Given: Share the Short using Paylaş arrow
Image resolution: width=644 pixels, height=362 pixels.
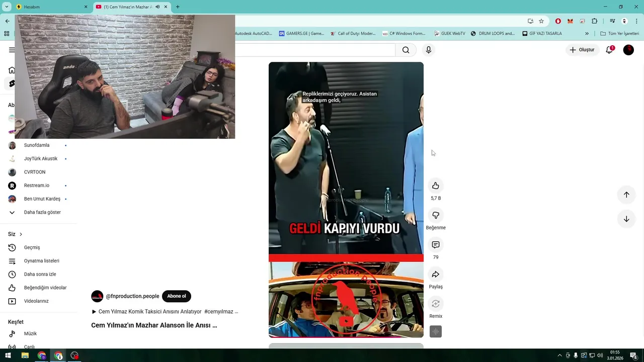Looking at the screenshot, I should 436,275.
